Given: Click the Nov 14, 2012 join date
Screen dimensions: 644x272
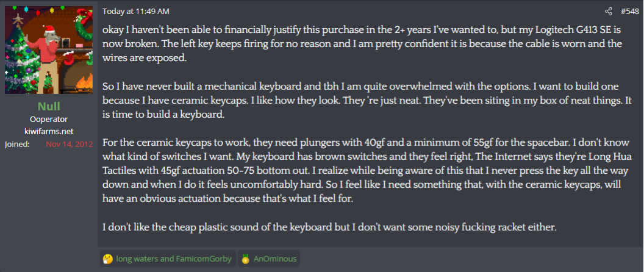Looking at the screenshot, I should pos(69,144).
